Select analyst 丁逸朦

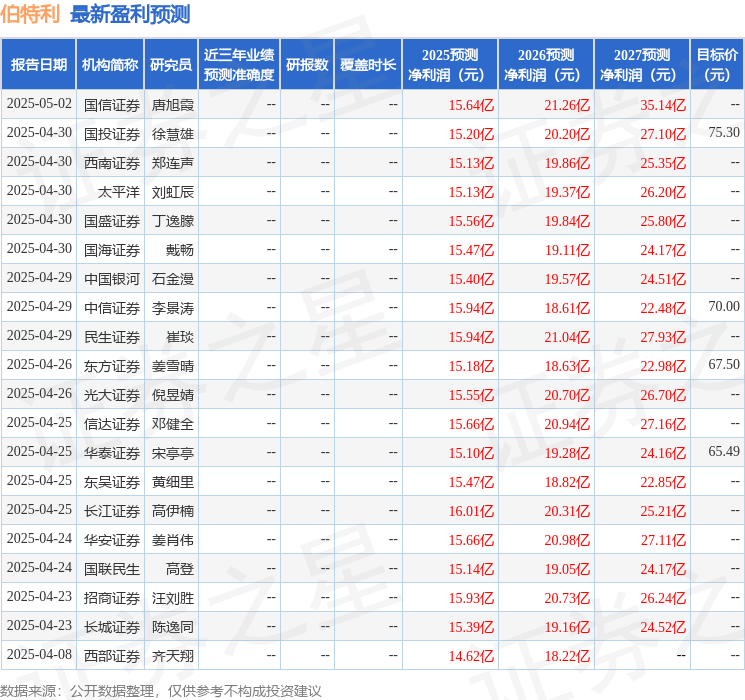pyautogui.click(x=173, y=221)
